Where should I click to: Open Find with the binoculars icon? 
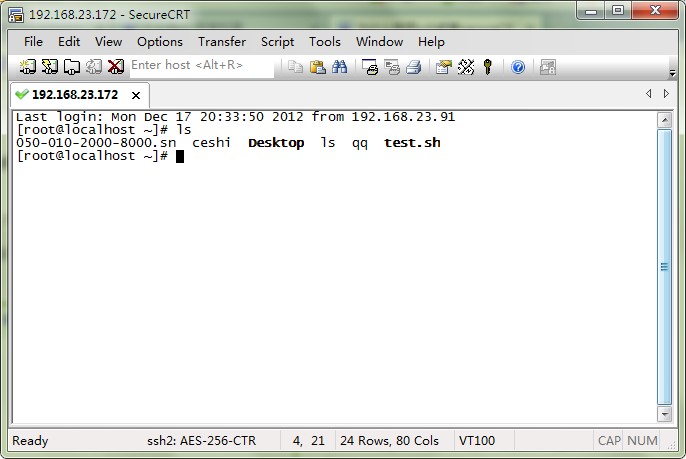pyautogui.click(x=340, y=67)
